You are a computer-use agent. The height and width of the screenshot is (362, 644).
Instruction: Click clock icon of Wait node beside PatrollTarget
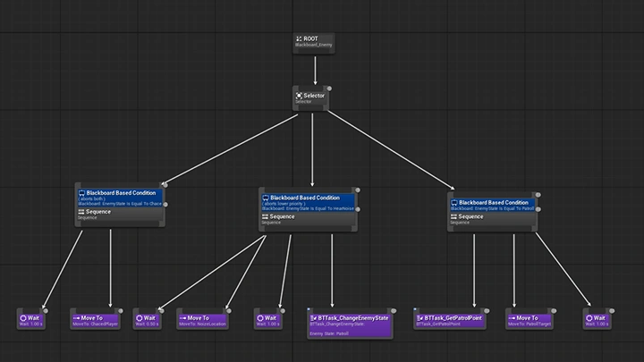(589, 318)
